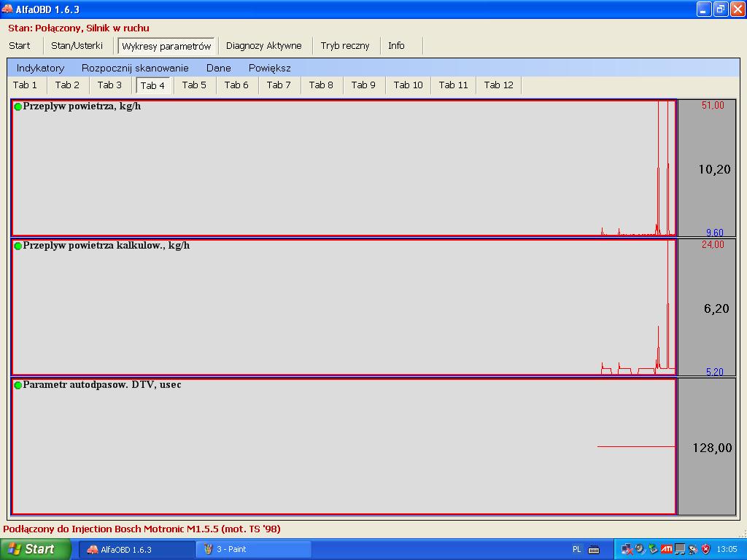The height and width of the screenshot is (560, 747).
Task: Switch to Tab 3
Action: click(109, 85)
